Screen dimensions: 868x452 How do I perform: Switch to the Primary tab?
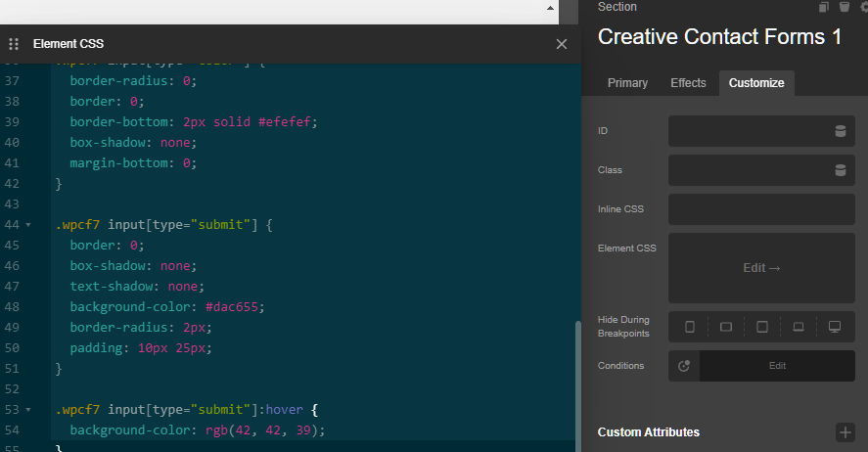[627, 83]
